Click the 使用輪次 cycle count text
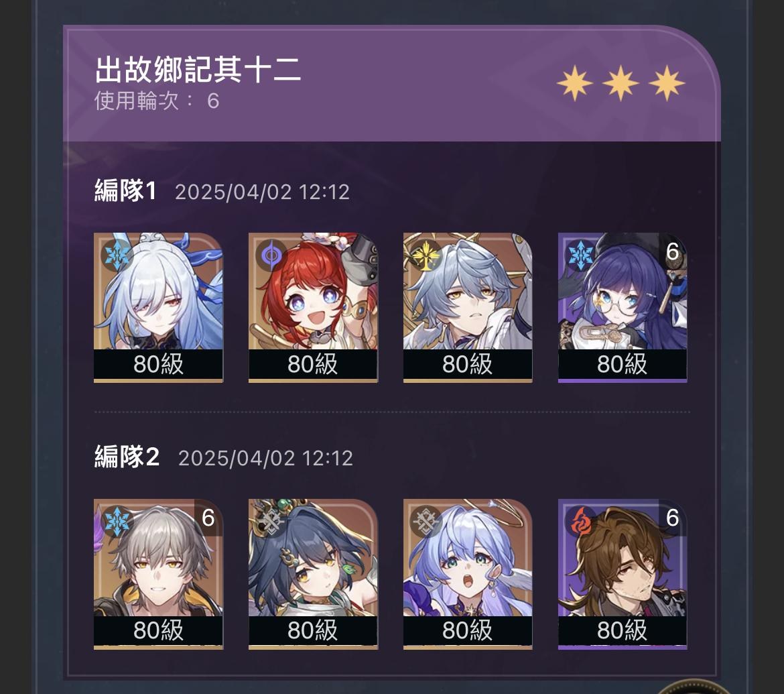The width and height of the screenshot is (784, 694). [157, 101]
